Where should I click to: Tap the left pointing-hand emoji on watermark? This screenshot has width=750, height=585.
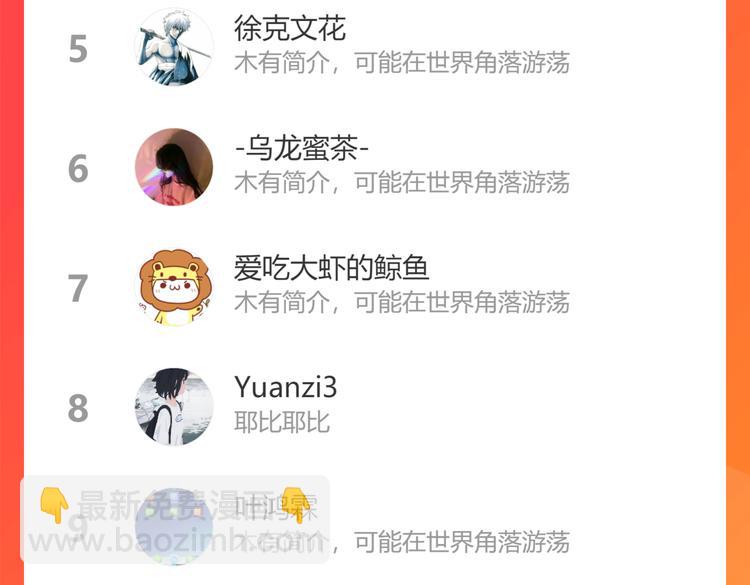pyautogui.click(x=54, y=505)
